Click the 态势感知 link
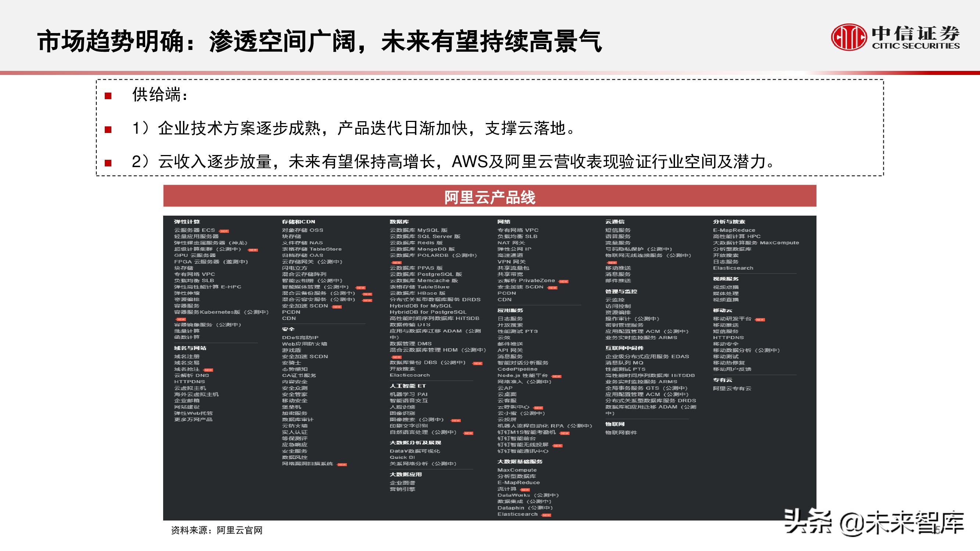Image resolution: width=980 pixels, height=551 pixels. click(295, 369)
